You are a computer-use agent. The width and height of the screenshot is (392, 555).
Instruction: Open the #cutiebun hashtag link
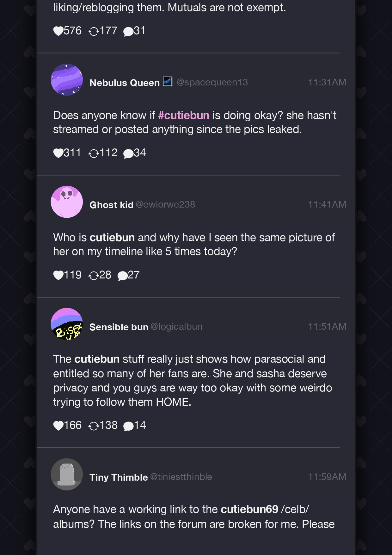[x=184, y=115]
